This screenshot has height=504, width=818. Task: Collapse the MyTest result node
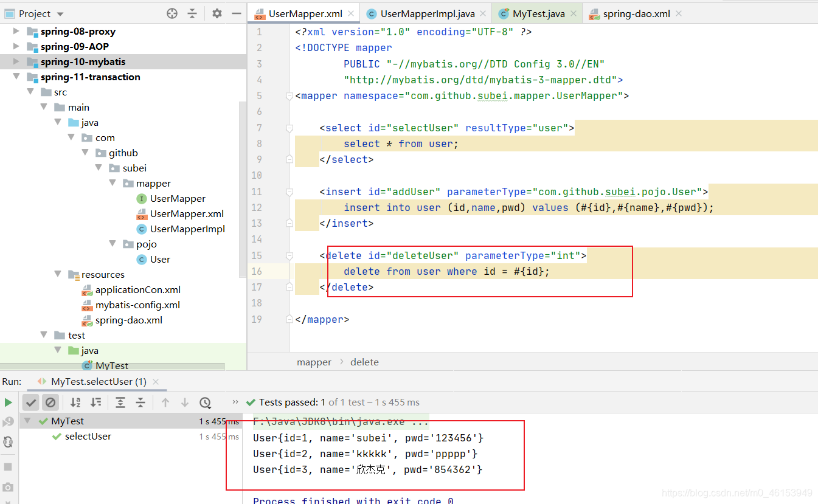[28, 421]
